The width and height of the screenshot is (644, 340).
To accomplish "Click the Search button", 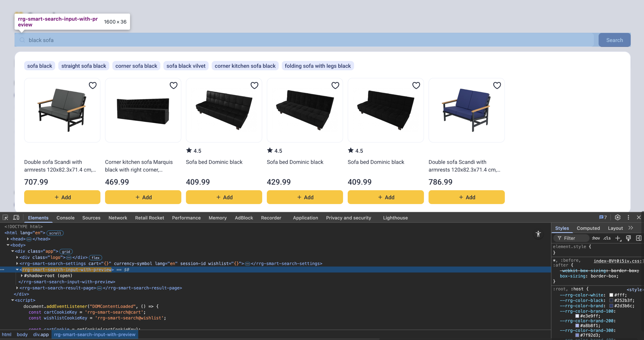I will click(x=615, y=40).
